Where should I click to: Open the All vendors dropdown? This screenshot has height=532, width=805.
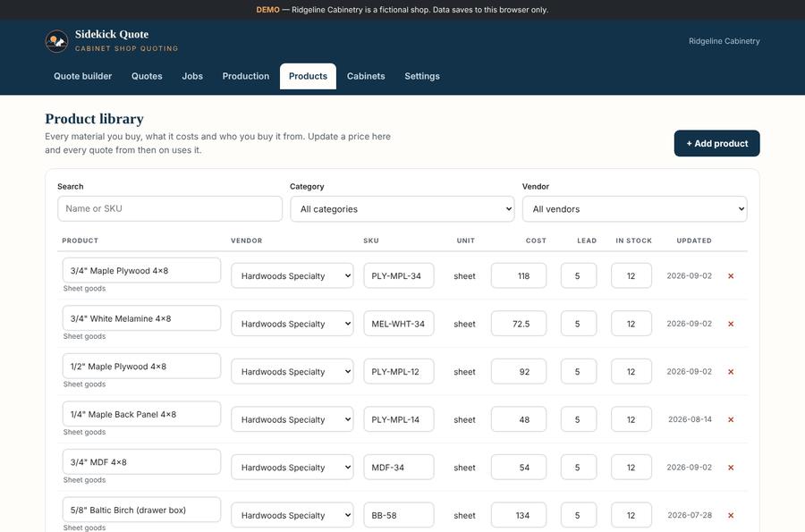point(634,209)
